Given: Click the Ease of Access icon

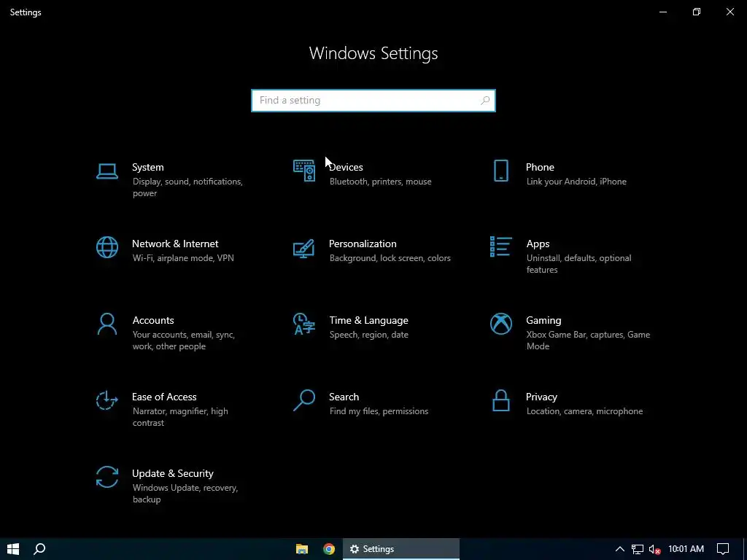Looking at the screenshot, I should pos(107,400).
